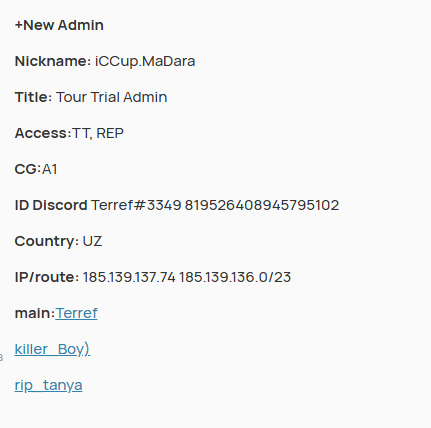
Task: Click the Terref#3349 Discord tag
Action: [136, 205]
